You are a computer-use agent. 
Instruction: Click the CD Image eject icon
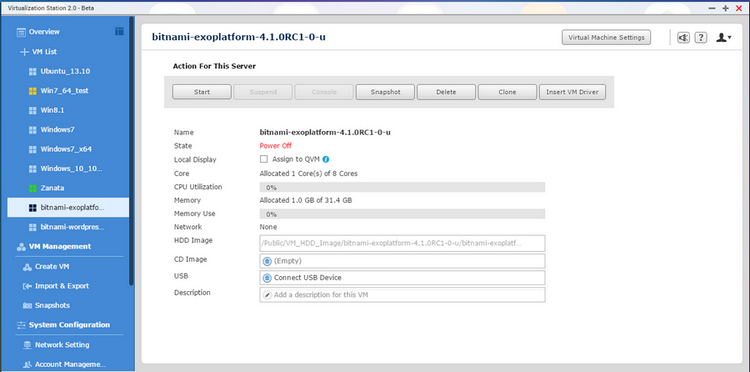point(267,261)
